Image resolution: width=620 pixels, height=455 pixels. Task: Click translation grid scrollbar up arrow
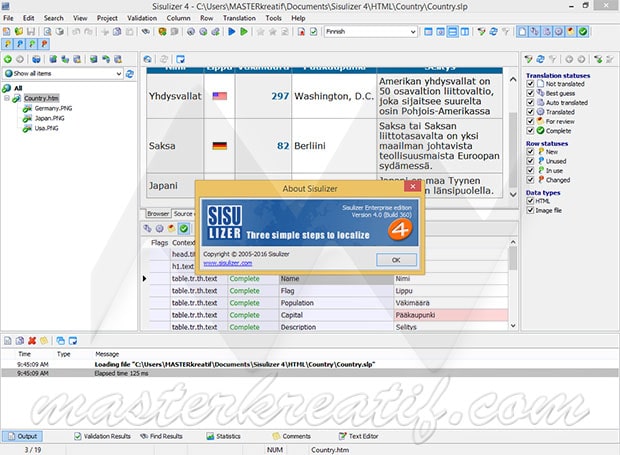513,242
